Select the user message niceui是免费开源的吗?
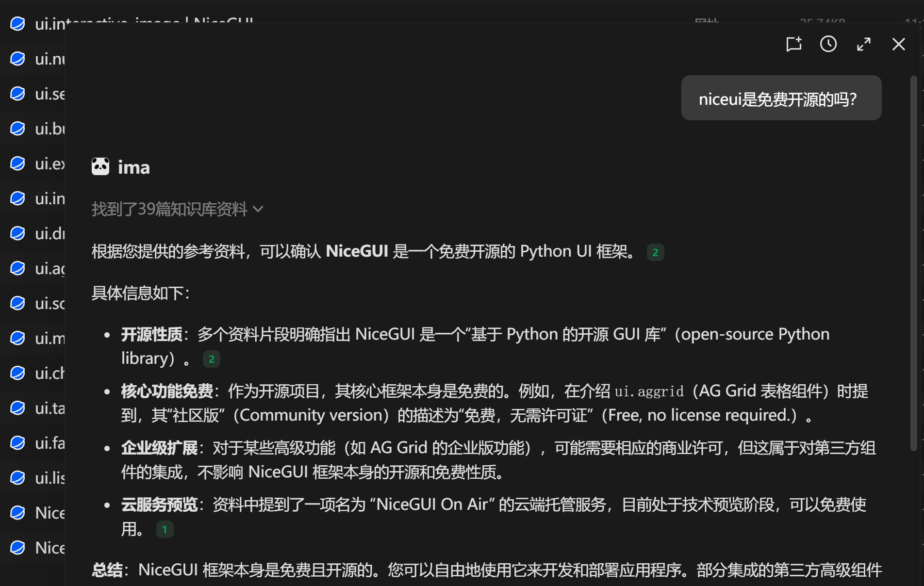This screenshot has height=586, width=924. pos(781,98)
